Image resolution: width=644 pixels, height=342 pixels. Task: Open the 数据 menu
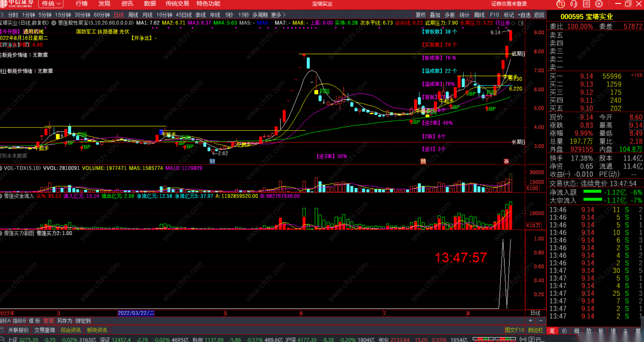150,4
